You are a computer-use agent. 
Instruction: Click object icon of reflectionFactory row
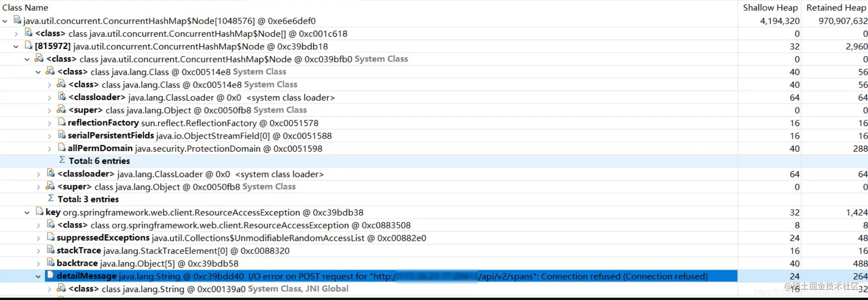click(x=62, y=122)
